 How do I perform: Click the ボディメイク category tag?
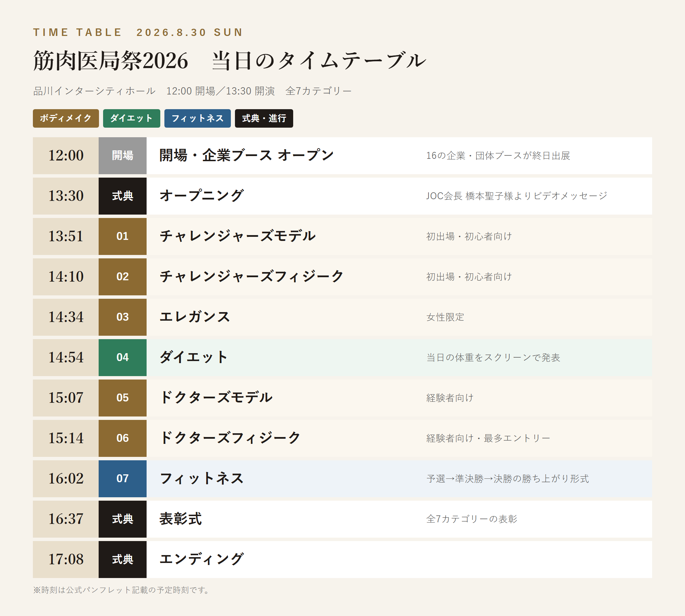(x=66, y=118)
